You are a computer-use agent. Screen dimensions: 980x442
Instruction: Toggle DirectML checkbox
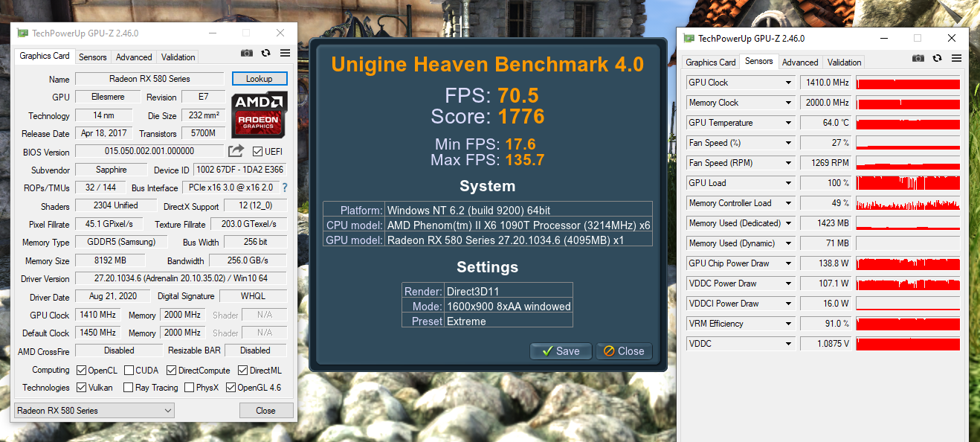point(243,370)
